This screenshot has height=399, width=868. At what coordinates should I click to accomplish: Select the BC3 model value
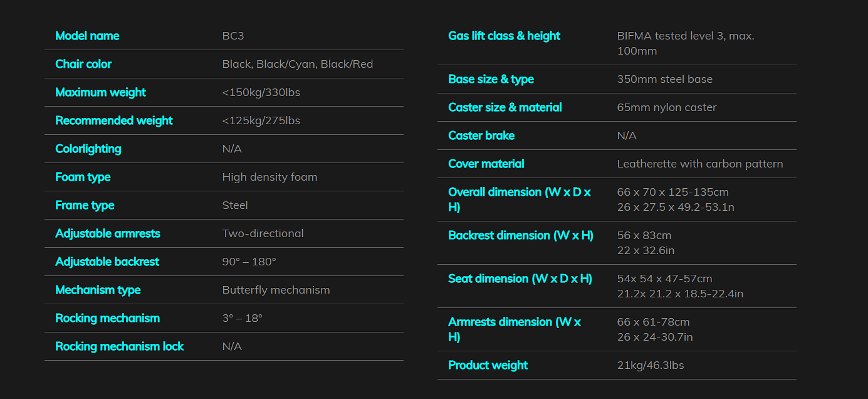(233, 36)
